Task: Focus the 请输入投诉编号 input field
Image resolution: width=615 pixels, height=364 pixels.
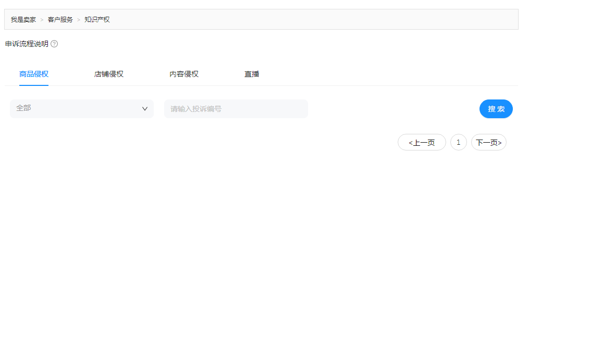Action: tap(236, 108)
